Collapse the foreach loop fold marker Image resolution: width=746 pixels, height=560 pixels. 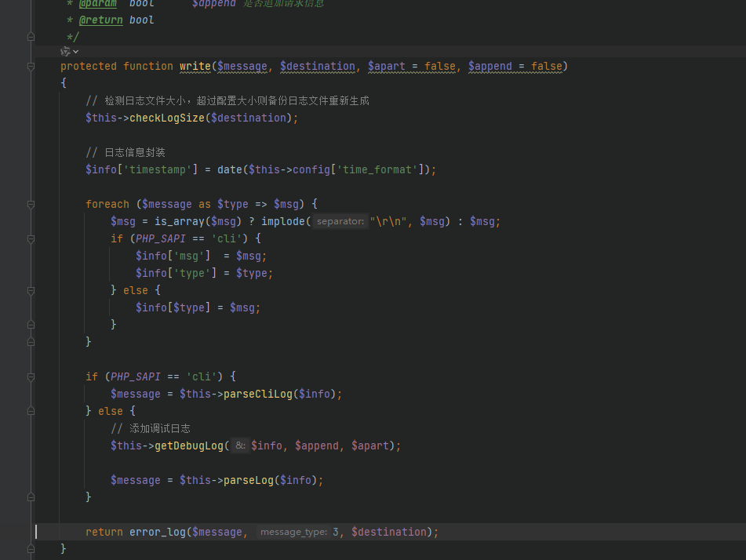click(x=31, y=205)
